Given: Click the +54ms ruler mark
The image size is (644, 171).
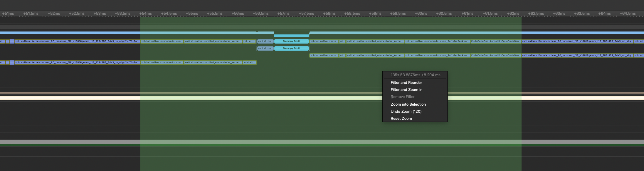Looking at the screenshot, I should click(x=145, y=14).
